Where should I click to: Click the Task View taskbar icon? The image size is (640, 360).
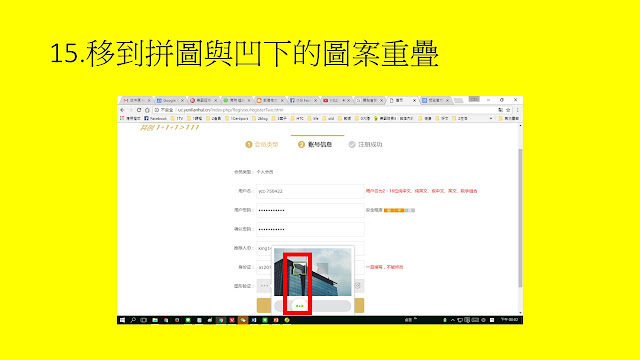click(x=143, y=320)
